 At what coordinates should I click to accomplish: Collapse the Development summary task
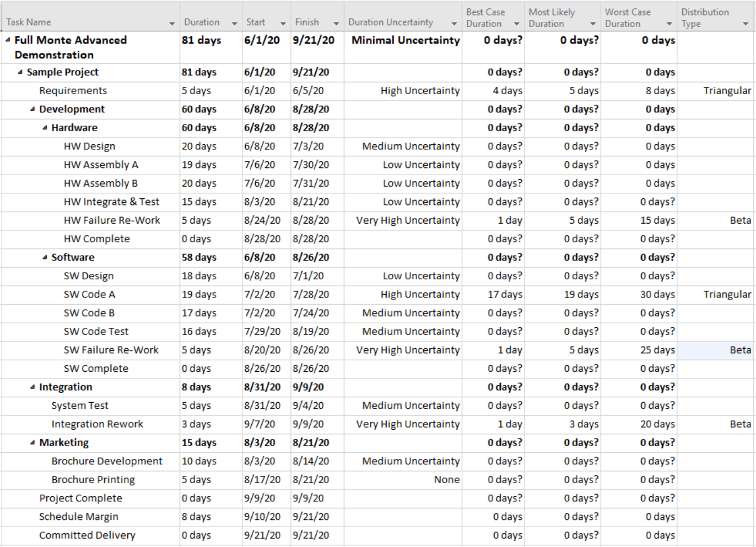[32, 109]
